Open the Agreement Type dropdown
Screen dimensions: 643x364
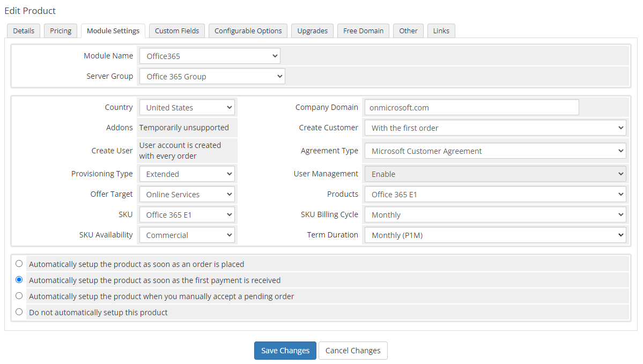point(495,151)
